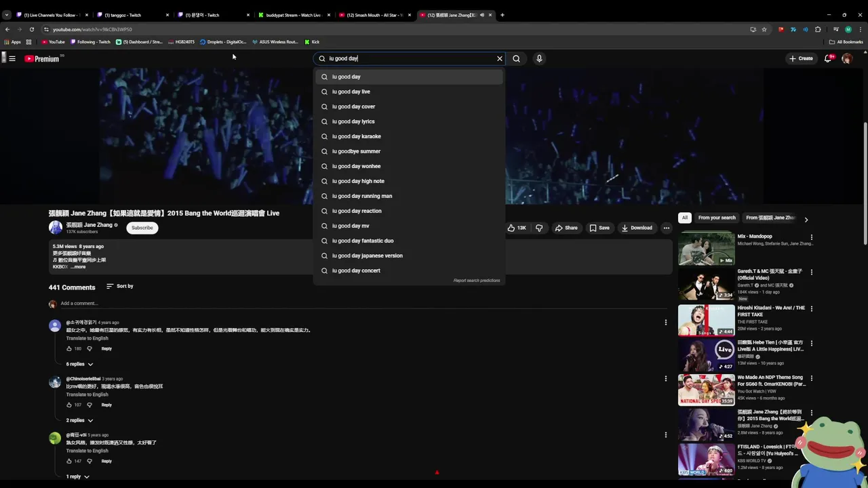Click the browser address bar
This screenshot has height=488, width=868.
pyautogui.click(x=393, y=29)
